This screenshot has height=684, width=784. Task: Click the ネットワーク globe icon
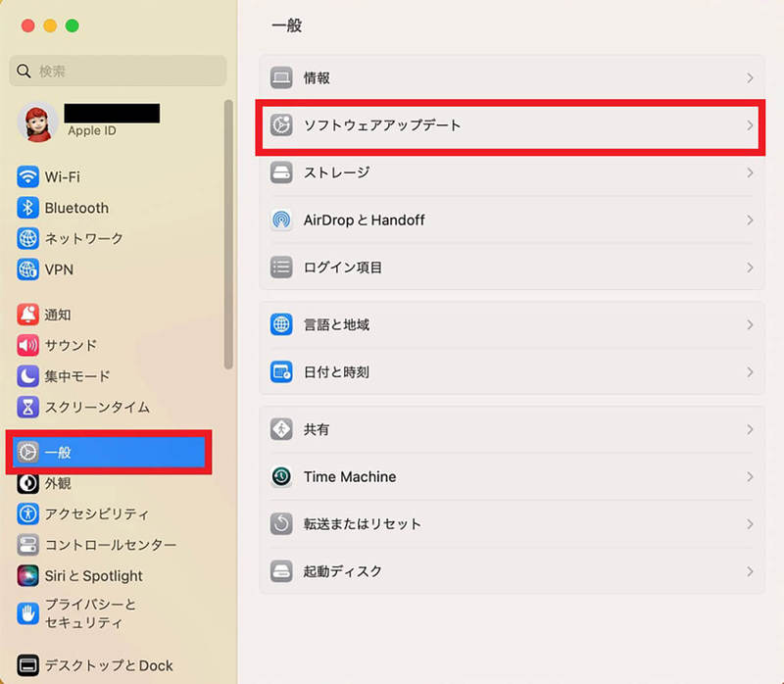point(28,238)
